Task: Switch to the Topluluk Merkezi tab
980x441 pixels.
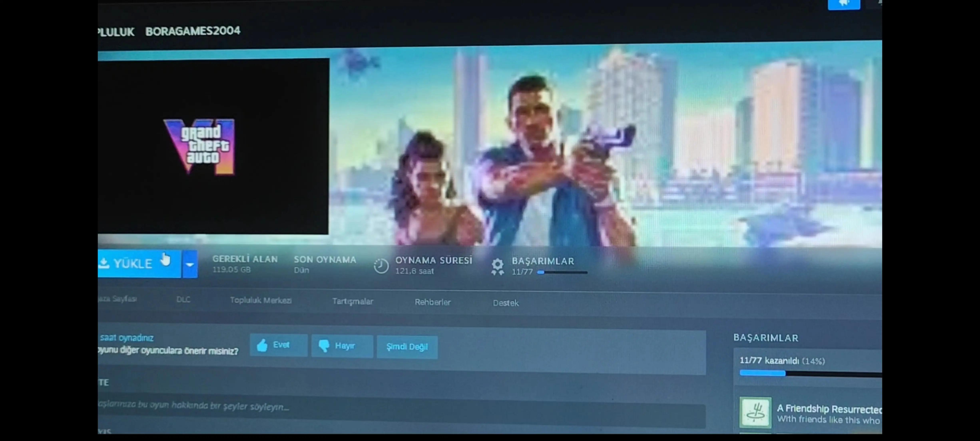Action: click(x=261, y=300)
